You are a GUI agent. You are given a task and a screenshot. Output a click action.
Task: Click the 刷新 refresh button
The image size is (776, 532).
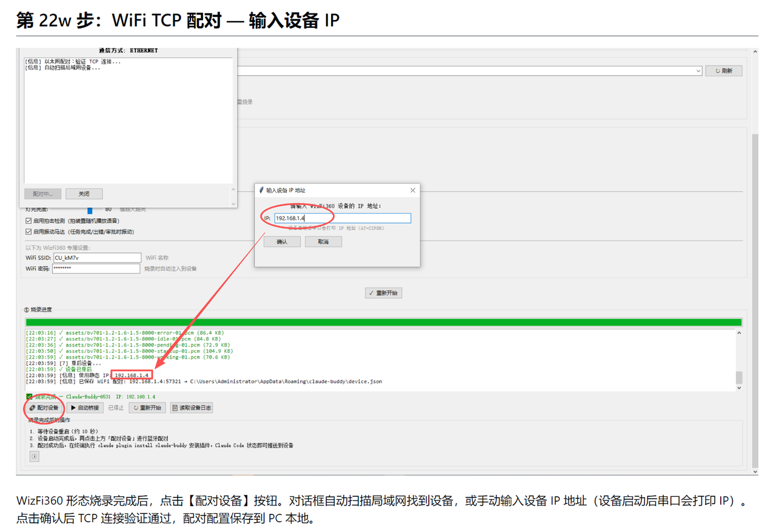[x=724, y=71]
